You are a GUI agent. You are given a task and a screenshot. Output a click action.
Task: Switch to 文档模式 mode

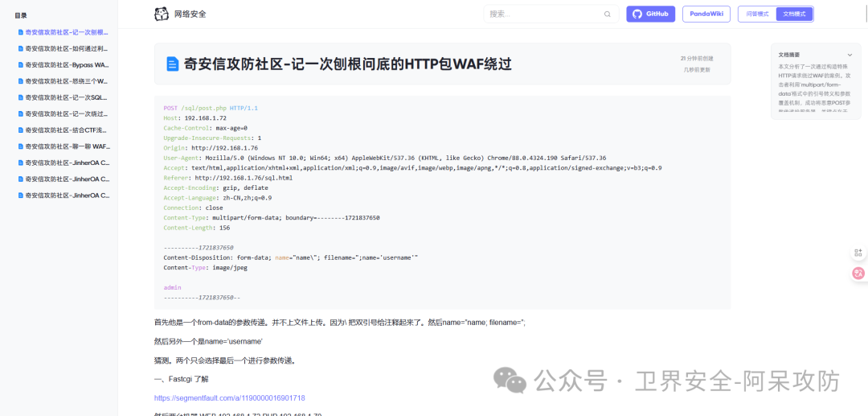794,14
